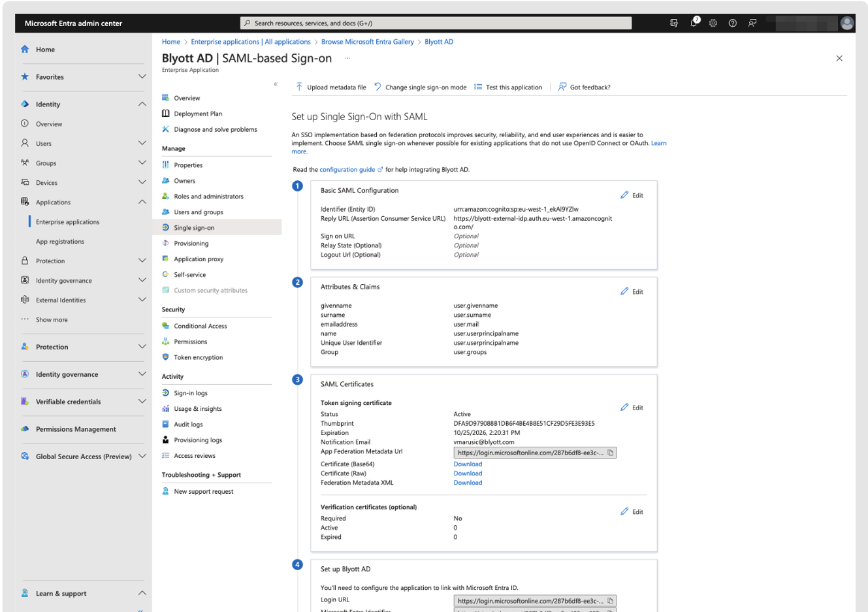Image resolution: width=868 pixels, height=612 pixels.
Task: Edit Basic SAML Configuration section
Action: pos(632,195)
